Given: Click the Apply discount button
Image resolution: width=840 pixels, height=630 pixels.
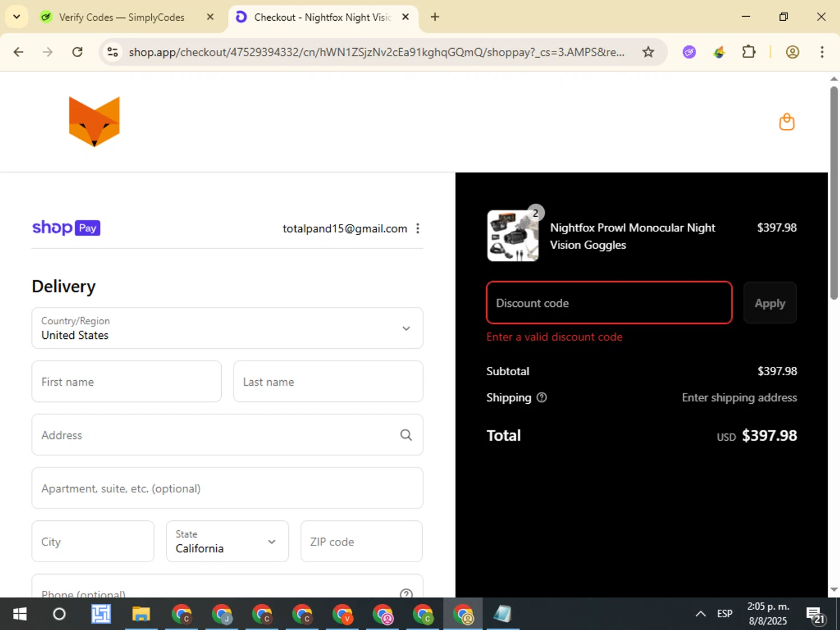Looking at the screenshot, I should tap(770, 303).
